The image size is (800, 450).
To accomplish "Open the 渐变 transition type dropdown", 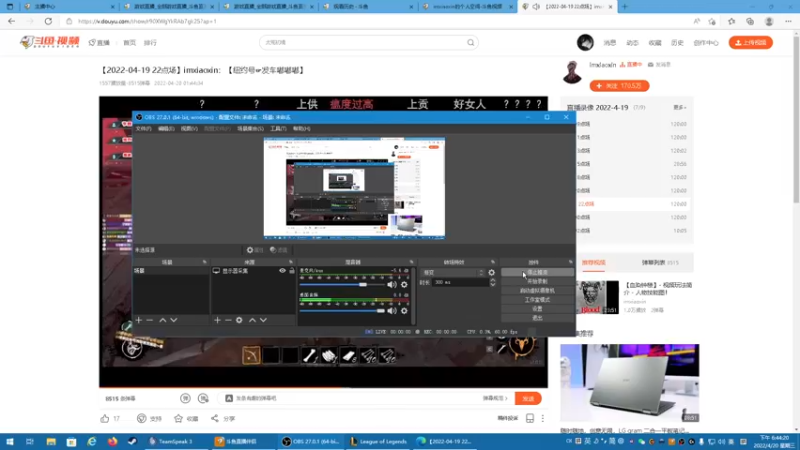I will click(453, 272).
